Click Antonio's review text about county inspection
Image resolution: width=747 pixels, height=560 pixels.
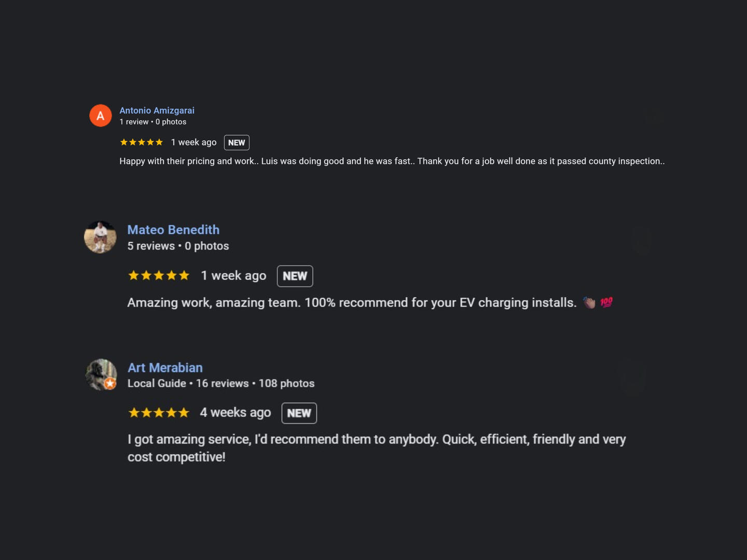(x=392, y=161)
